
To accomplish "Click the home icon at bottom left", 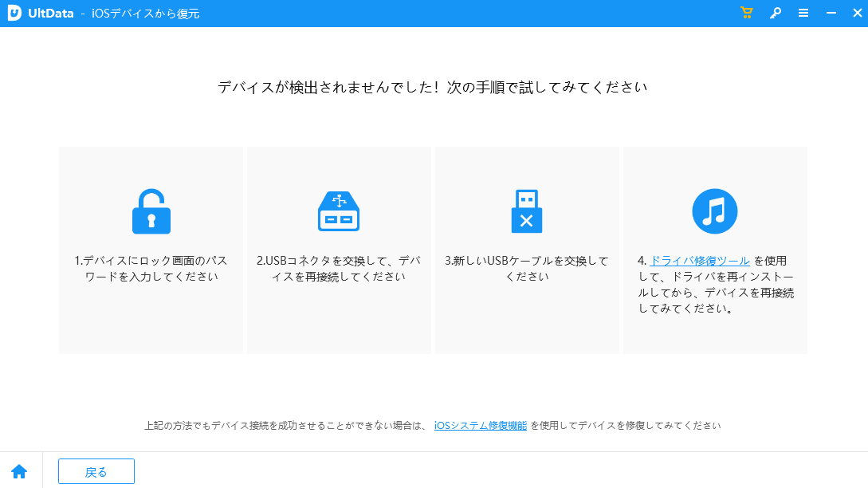I will pyautogui.click(x=19, y=471).
